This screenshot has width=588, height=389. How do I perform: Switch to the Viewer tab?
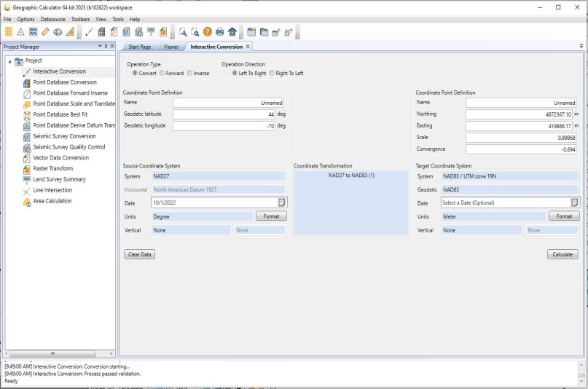point(171,47)
